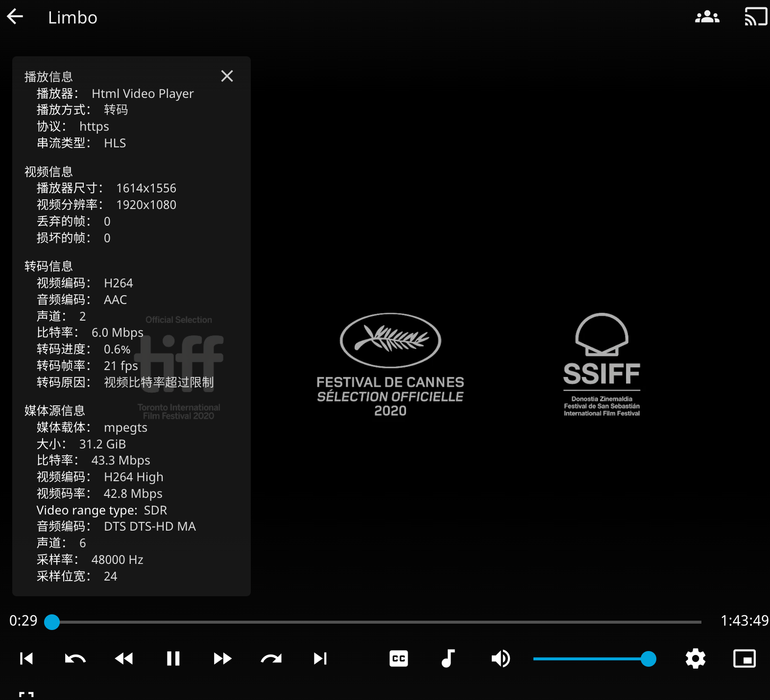Open the playback settings gear menu
Screen dimensions: 770x700
696,658
